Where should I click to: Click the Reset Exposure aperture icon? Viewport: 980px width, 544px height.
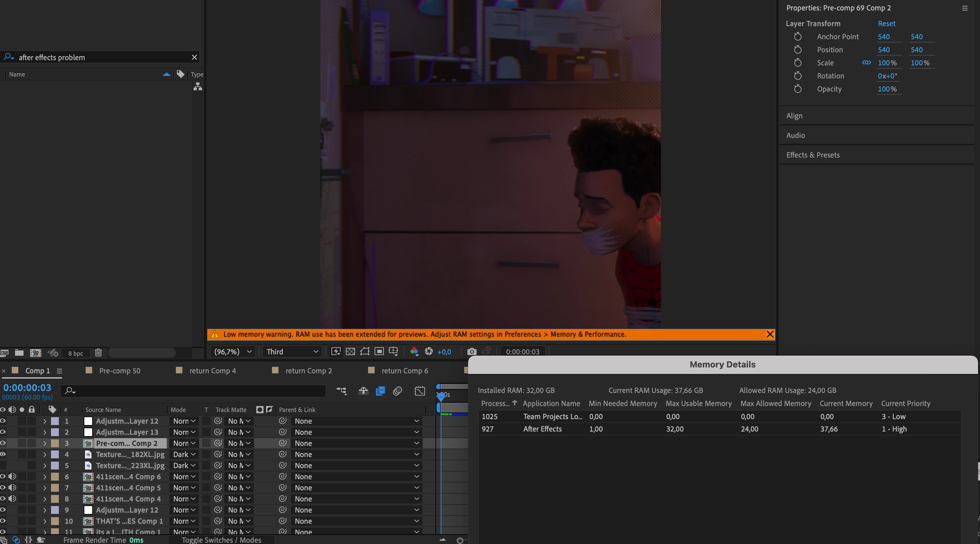click(429, 351)
